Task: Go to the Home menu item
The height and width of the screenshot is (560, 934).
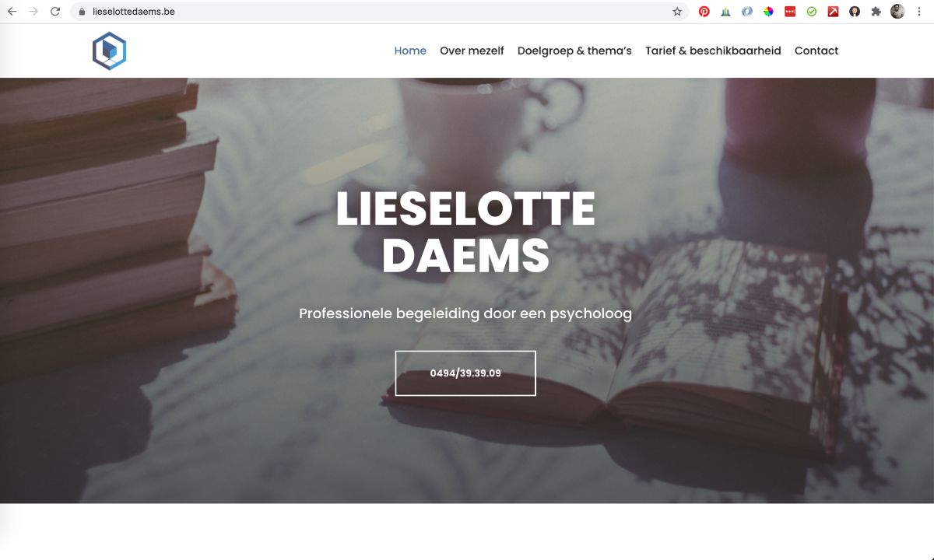Action: coord(410,51)
